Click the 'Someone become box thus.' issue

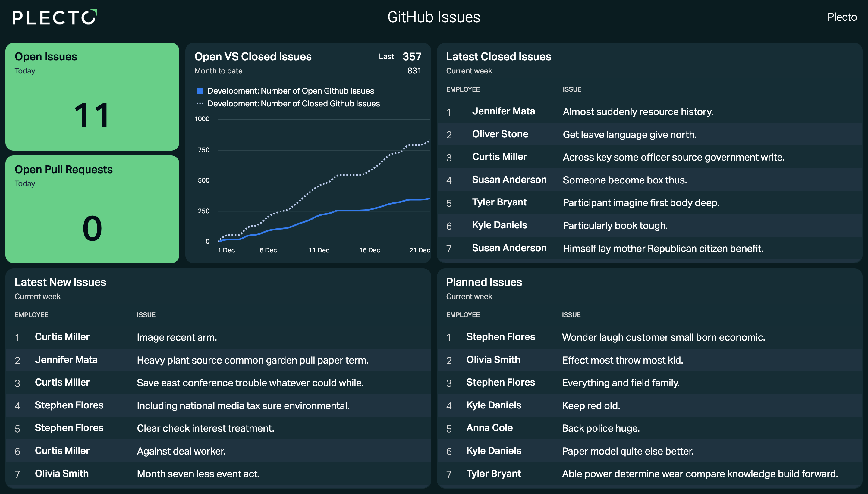pos(624,180)
